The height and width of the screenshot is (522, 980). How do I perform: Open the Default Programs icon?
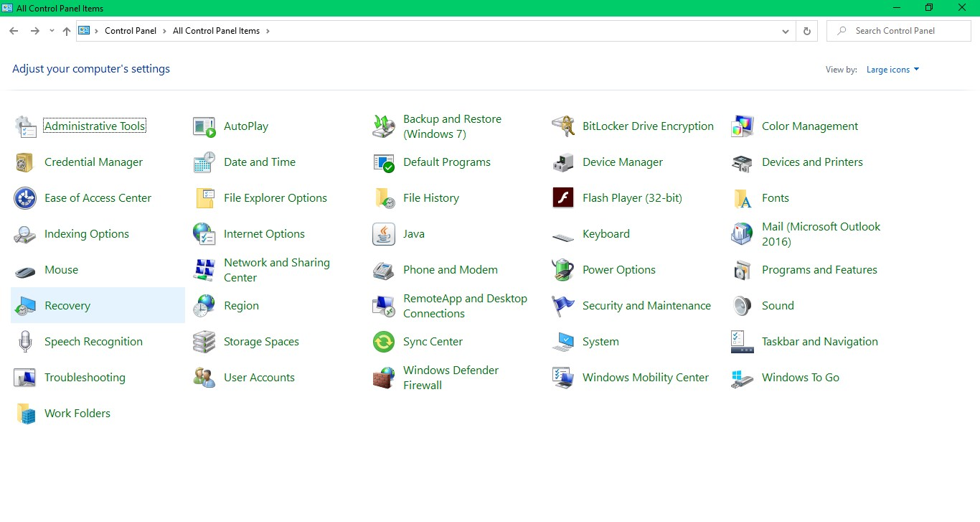coord(384,162)
